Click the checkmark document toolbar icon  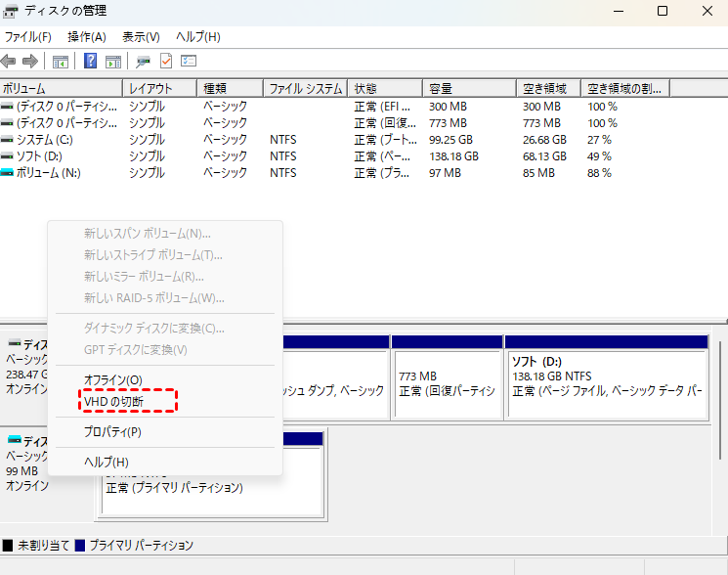[x=166, y=62]
